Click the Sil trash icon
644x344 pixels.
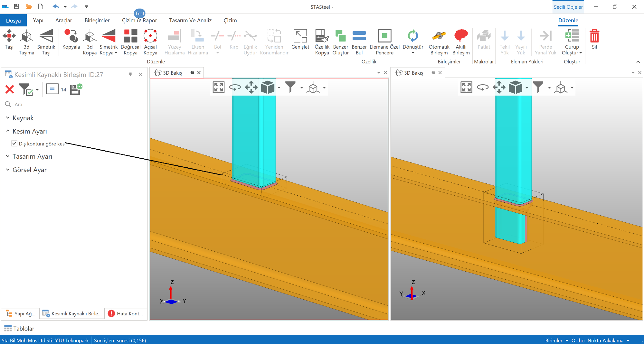point(594,36)
